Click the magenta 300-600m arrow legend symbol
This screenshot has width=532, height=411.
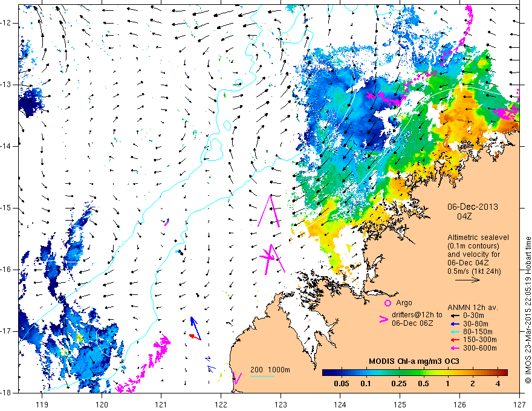coord(455,348)
